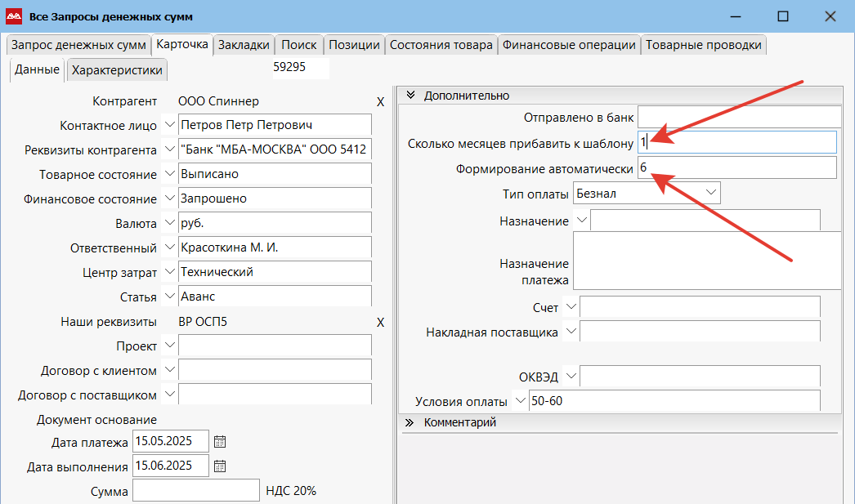Click the Сумма input field
This screenshot has width=855, height=504.
pyautogui.click(x=195, y=491)
